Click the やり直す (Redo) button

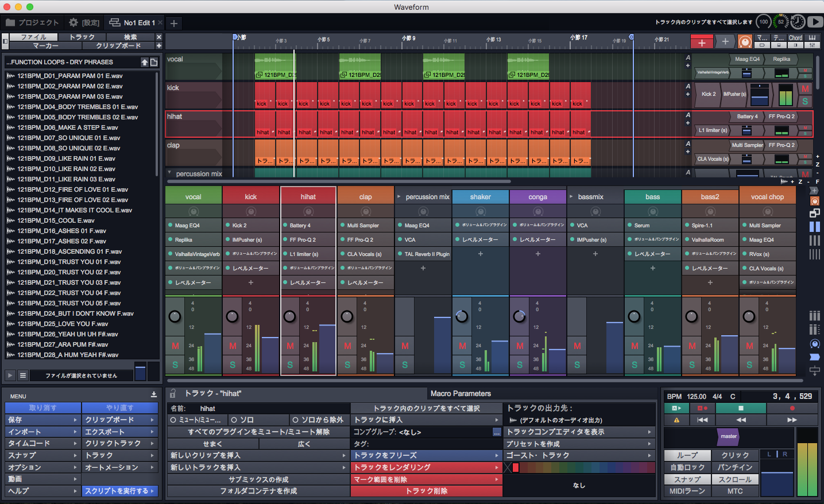pyautogui.click(x=120, y=408)
